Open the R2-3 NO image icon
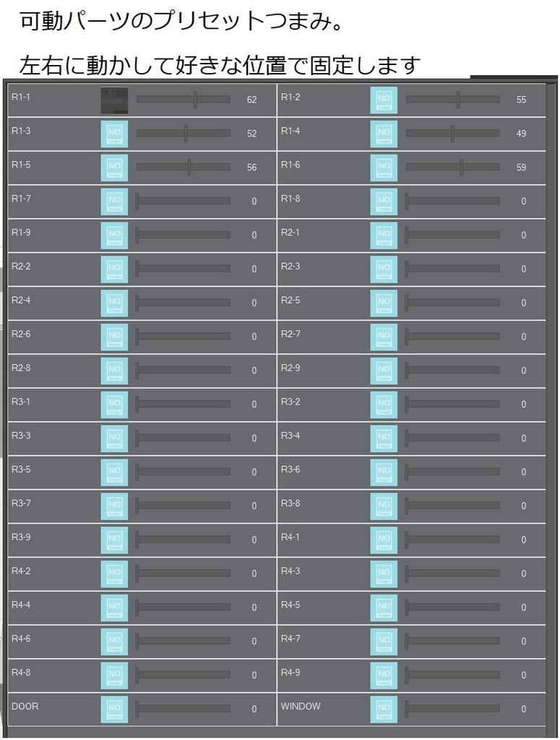This screenshot has width=560, height=740. coord(384,270)
